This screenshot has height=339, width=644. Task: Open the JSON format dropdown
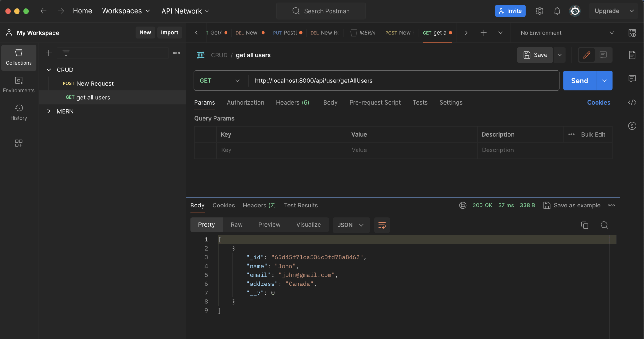click(x=351, y=225)
